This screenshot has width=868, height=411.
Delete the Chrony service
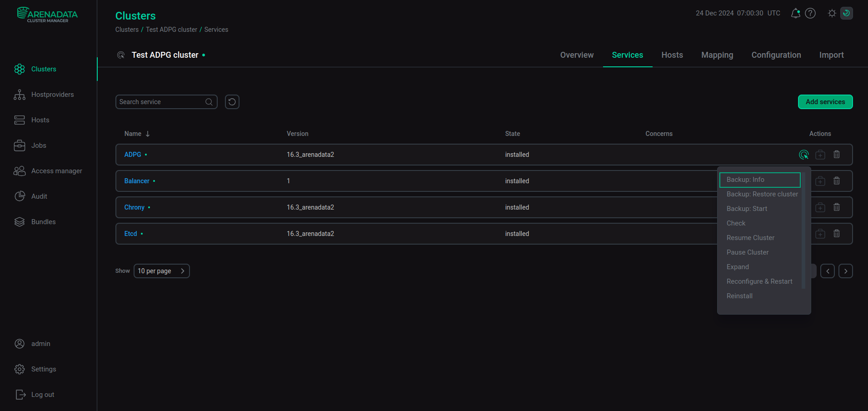[x=837, y=207]
